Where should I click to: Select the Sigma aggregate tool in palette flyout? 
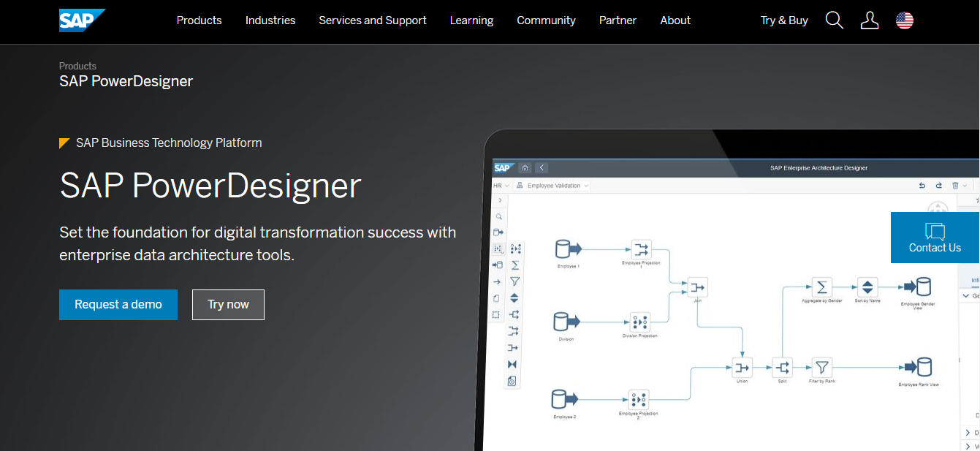515,265
